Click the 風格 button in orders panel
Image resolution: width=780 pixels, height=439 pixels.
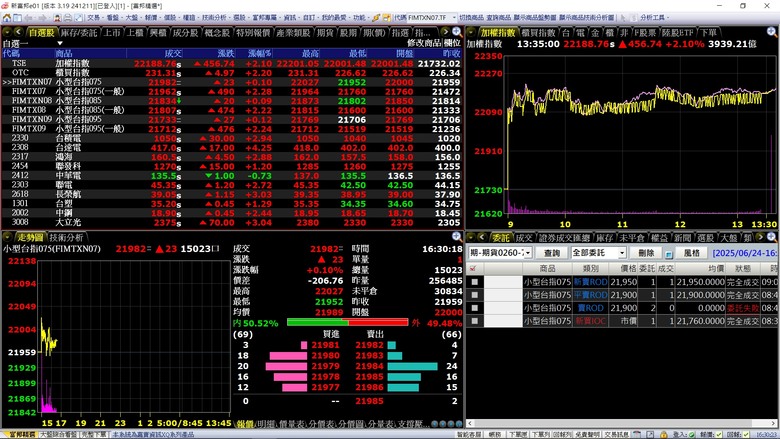pyautogui.click(x=691, y=253)
